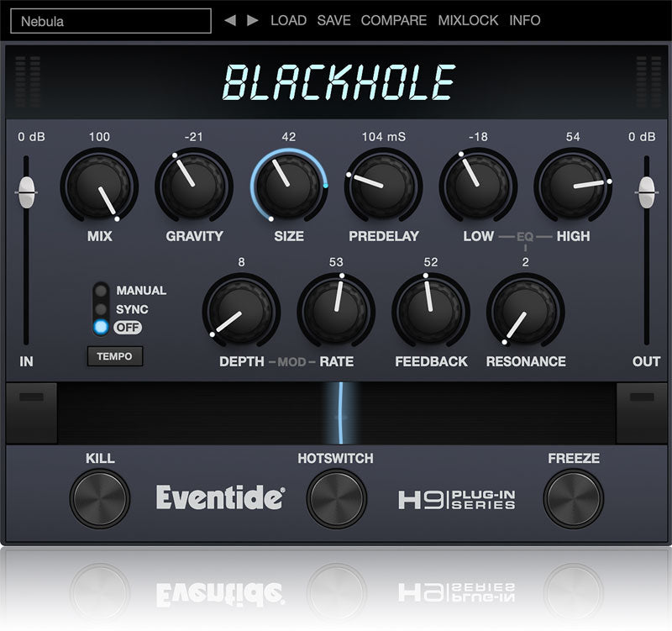Open the LOAD preset menu
The image size is (672, 631).
(288, 20)
